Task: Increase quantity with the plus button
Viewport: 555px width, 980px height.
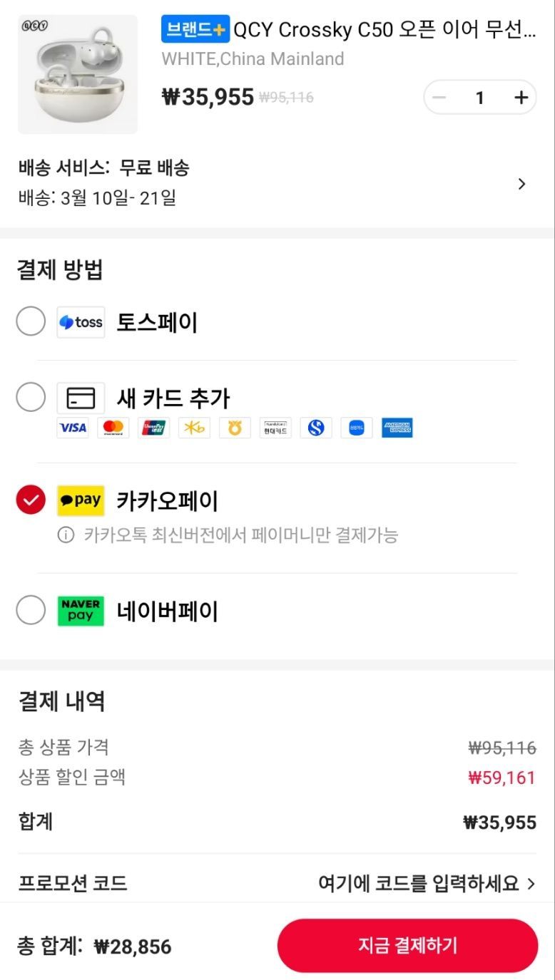Action: click(x=521, y=98)
